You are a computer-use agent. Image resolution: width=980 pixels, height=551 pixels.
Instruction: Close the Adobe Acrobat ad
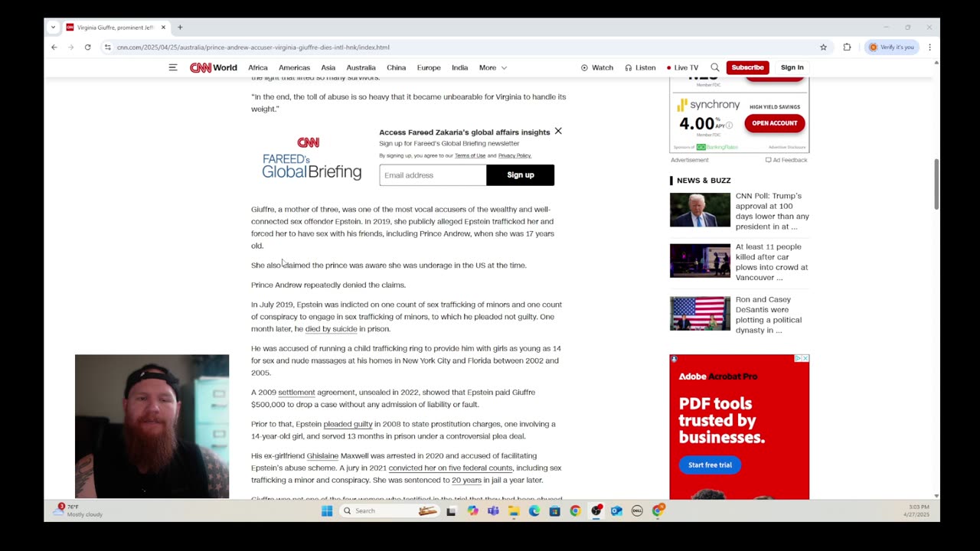(805, 358)
